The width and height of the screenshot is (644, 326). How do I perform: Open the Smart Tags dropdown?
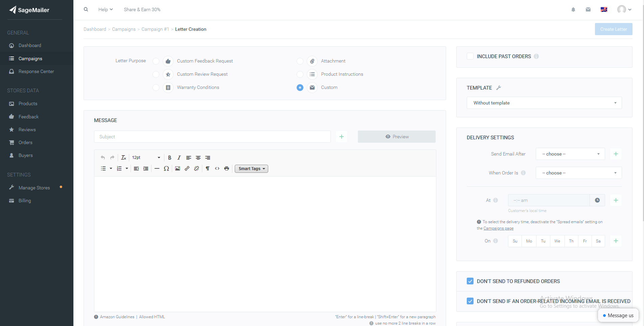pos(252,169)
